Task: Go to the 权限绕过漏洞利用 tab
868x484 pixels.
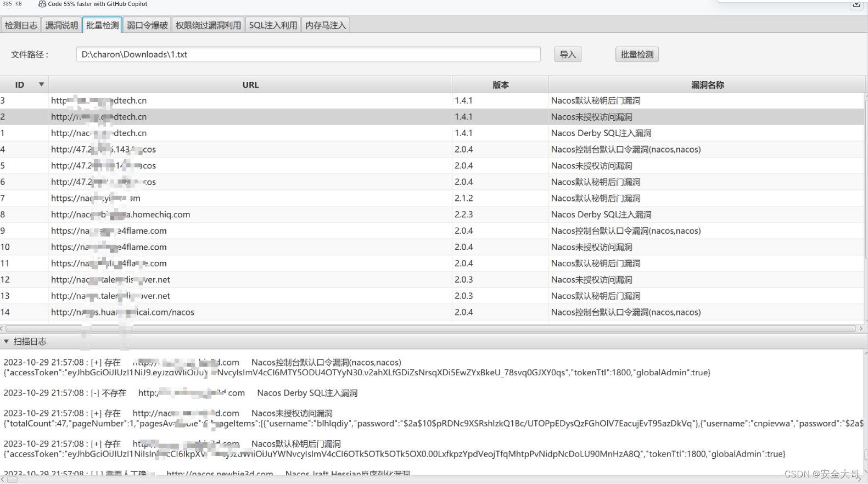Action: pos(208,25)
